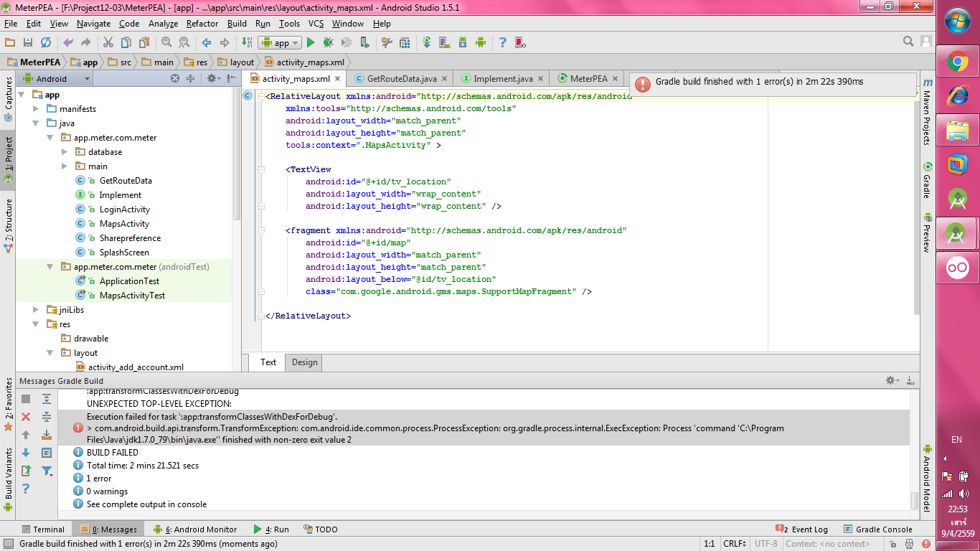980x551 pixels.
Task: Click Expand All in Messages panel
Action: (x=47, y=399)
